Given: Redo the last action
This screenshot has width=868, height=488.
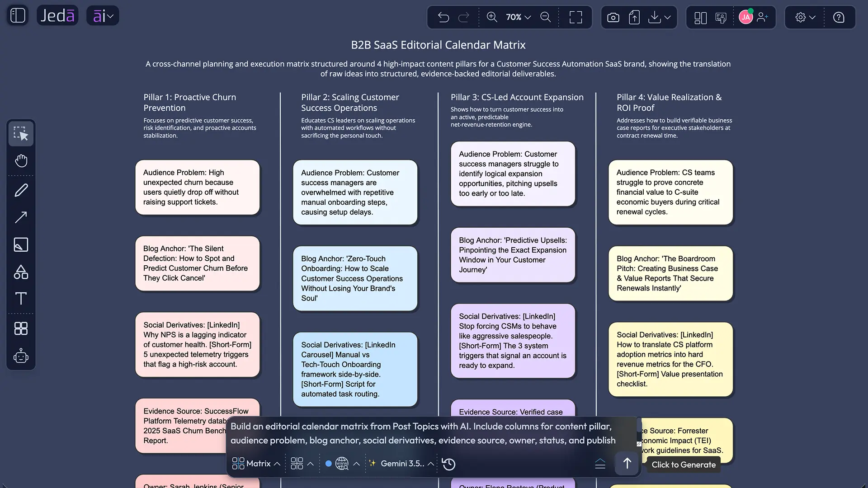Looking at the screenshot, I should pyautogui.click(x=464, y=17).
